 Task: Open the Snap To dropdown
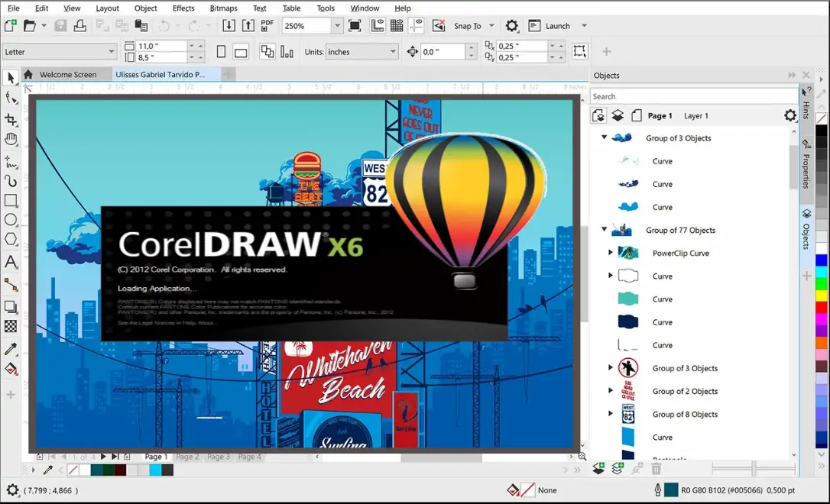point(491,25)
